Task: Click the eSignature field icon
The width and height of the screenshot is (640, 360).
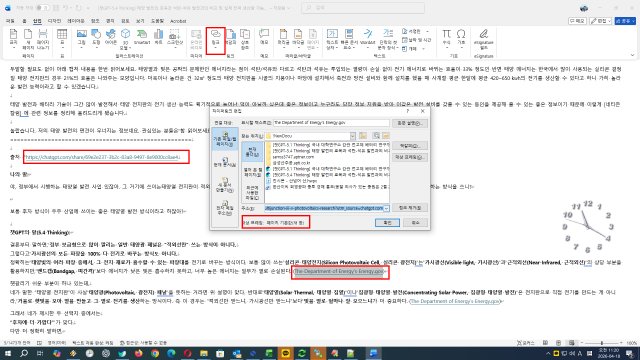Action: click(483, 39)
